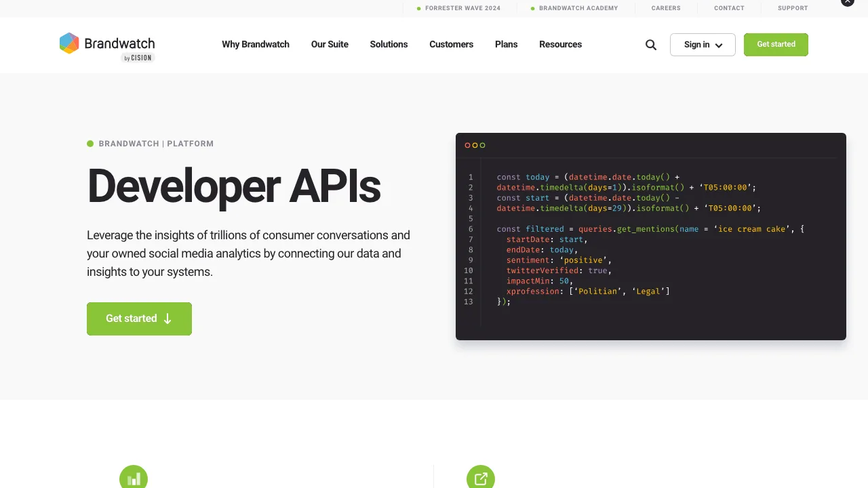Open the Forrester Wave 2024 link

pyautogui.click(x=462, y=8)
